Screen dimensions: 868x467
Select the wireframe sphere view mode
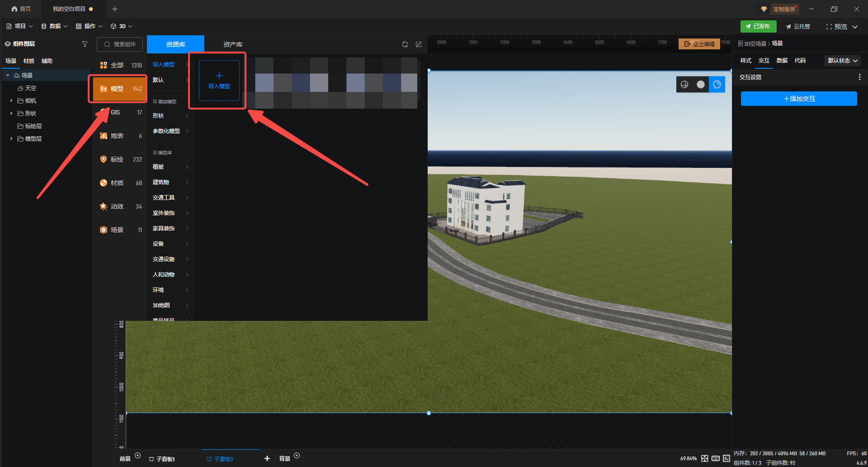684,85
